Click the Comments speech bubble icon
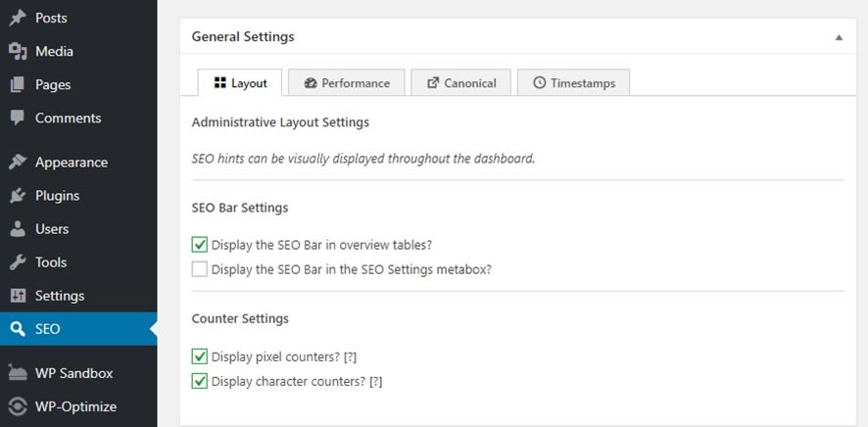 18,118
